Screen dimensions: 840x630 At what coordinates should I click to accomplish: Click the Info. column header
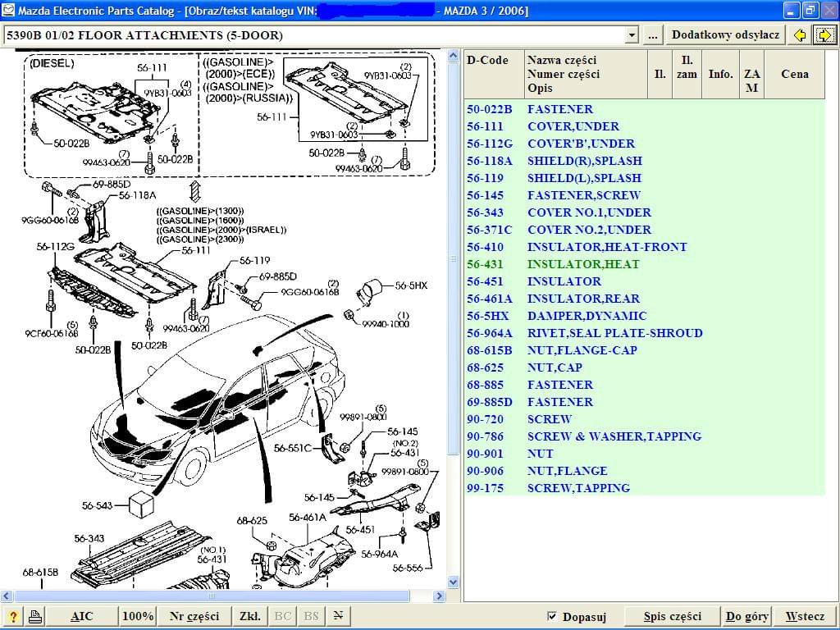pyautogui.click(x=720, y=74)
